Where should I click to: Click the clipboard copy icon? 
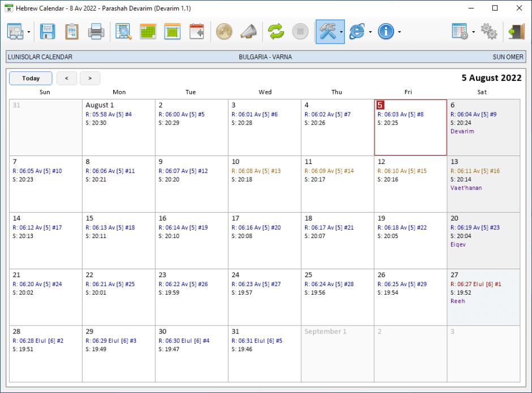pos(72,32)
